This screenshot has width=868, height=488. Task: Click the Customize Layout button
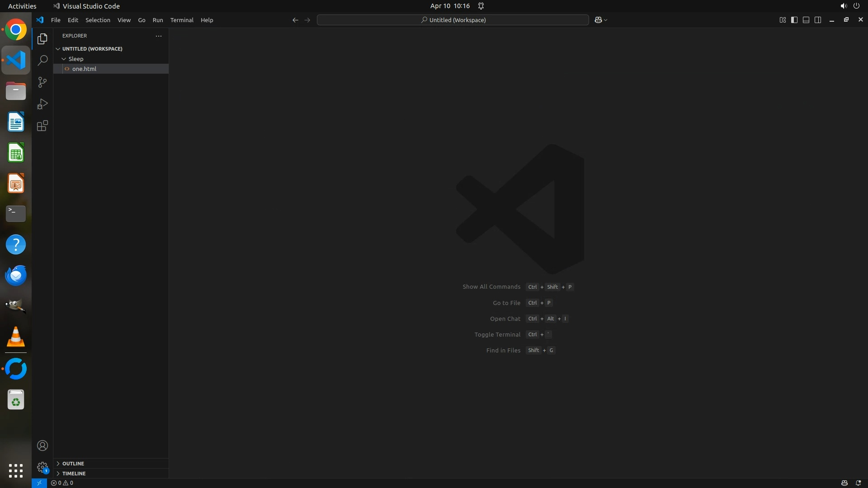pos(783,20)
